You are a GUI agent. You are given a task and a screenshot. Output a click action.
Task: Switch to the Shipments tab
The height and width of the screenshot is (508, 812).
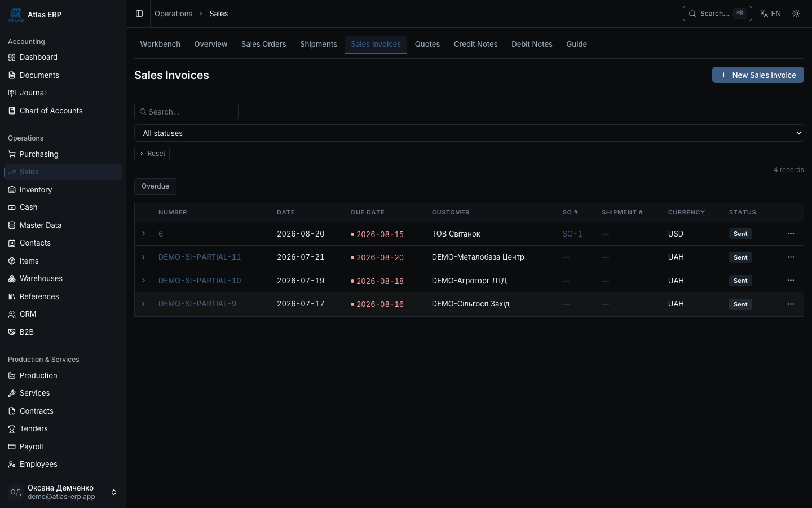coord(319,44)
